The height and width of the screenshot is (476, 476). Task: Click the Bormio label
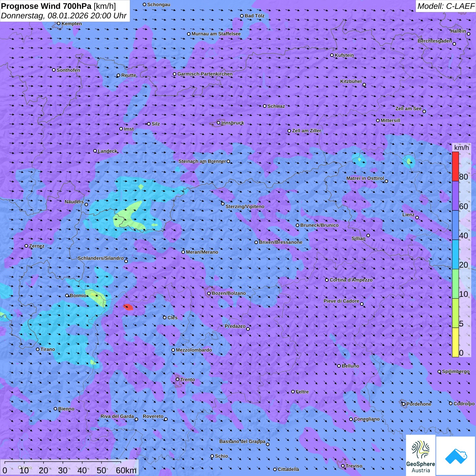point(78,295)
